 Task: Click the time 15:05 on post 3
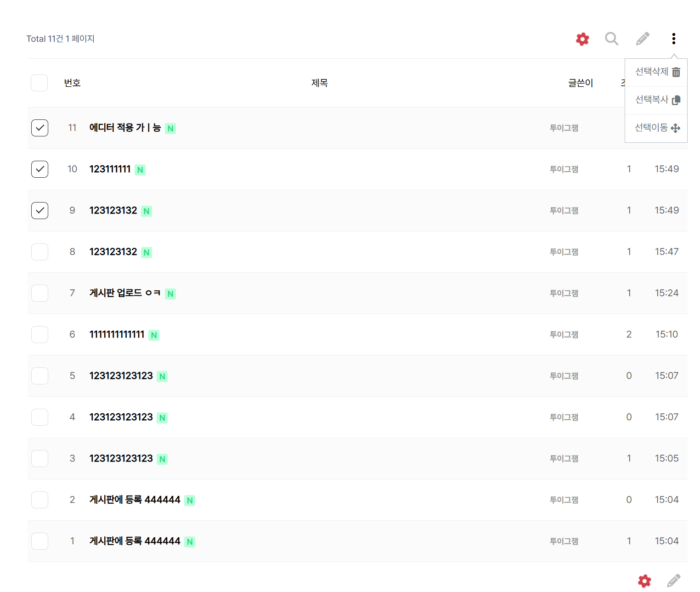tap(666, 458)
